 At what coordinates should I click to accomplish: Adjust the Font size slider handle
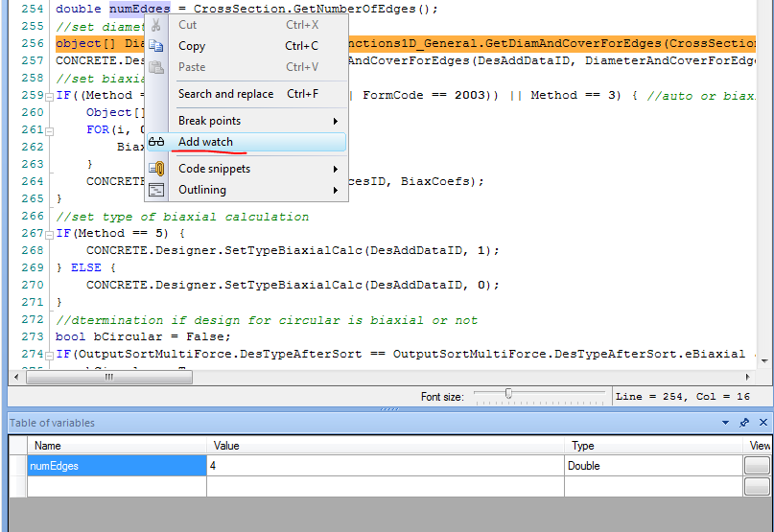point(508,393)
